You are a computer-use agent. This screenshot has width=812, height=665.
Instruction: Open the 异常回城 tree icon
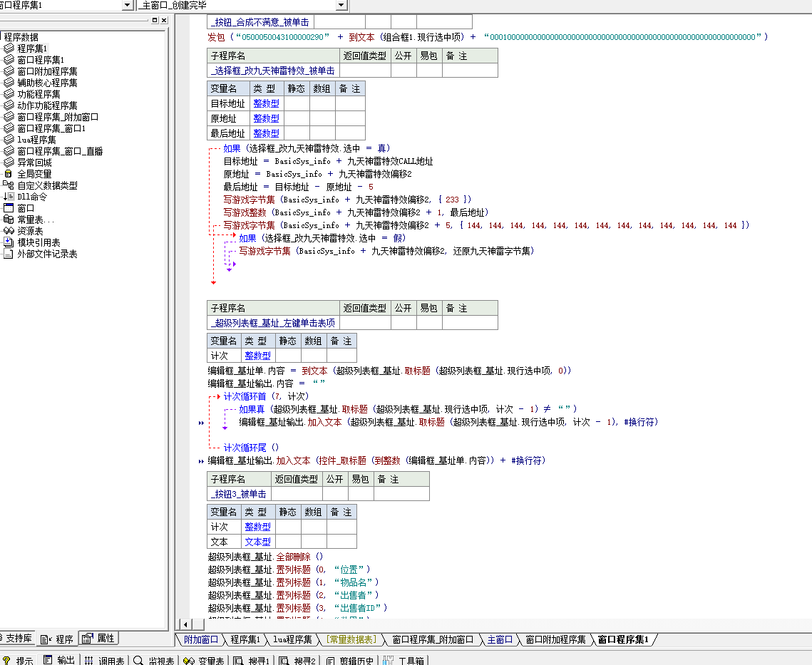[9, 162]
